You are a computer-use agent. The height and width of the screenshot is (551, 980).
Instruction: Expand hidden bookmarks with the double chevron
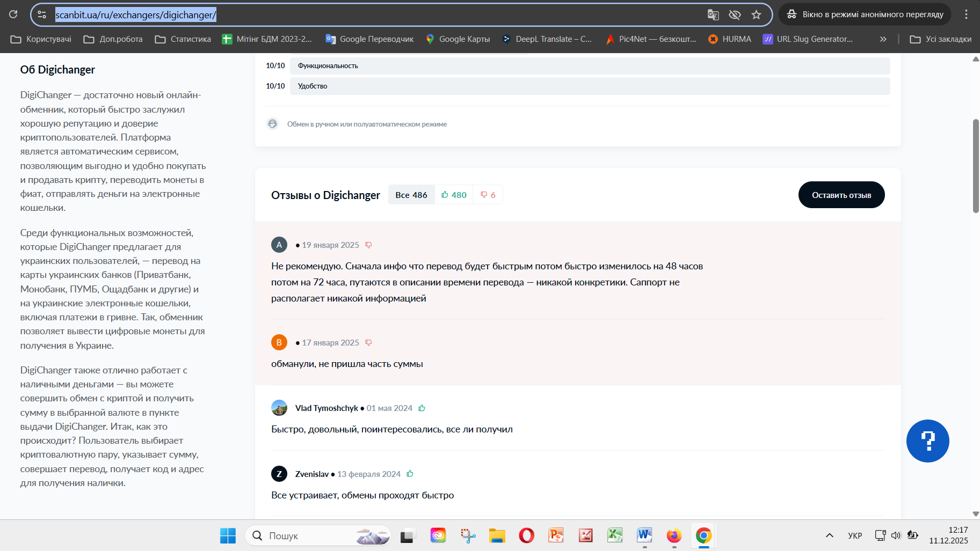point(883,39)
